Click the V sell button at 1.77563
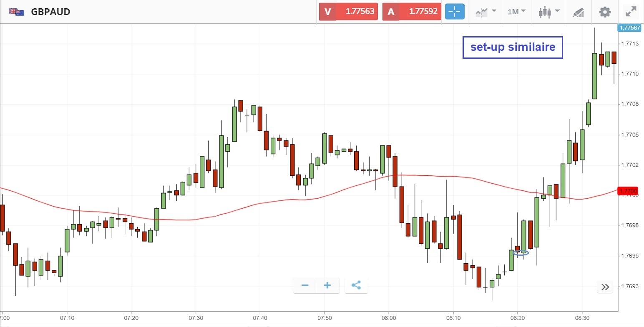 [x=348, y=12]
